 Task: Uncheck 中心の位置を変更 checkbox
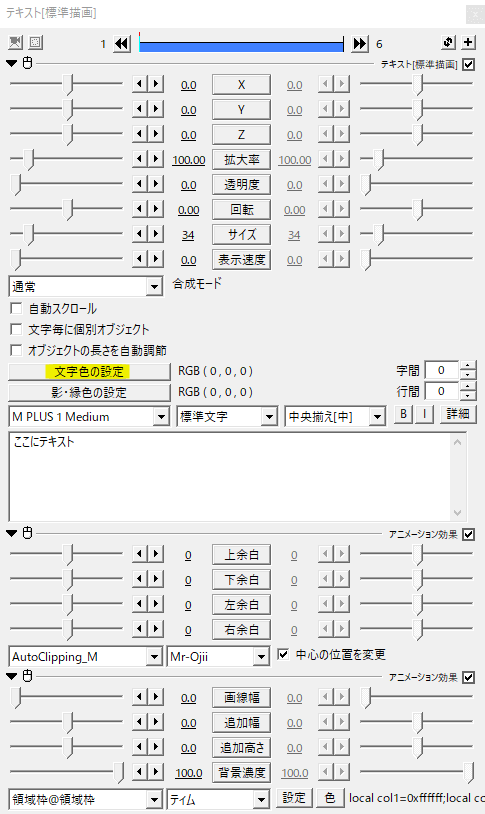pos(282,654)
